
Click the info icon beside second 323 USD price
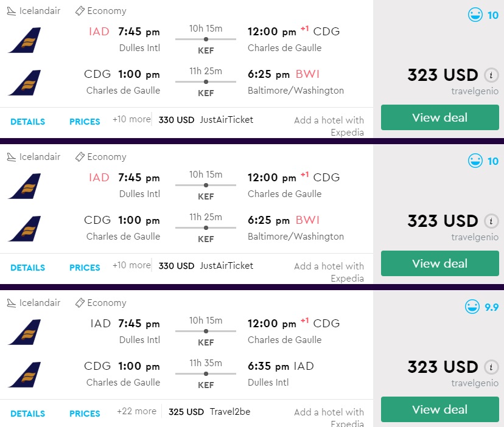click(491, 221)
